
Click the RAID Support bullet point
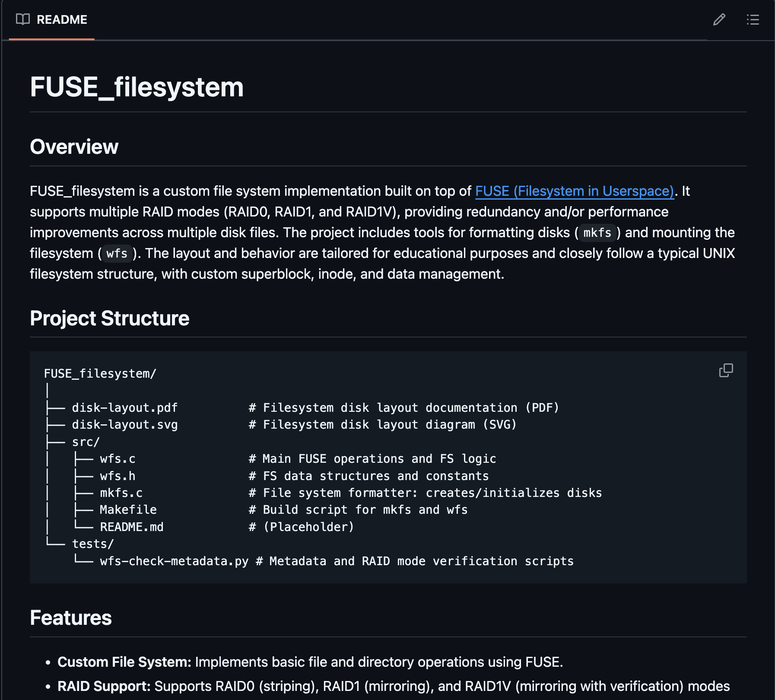[105, 686]
